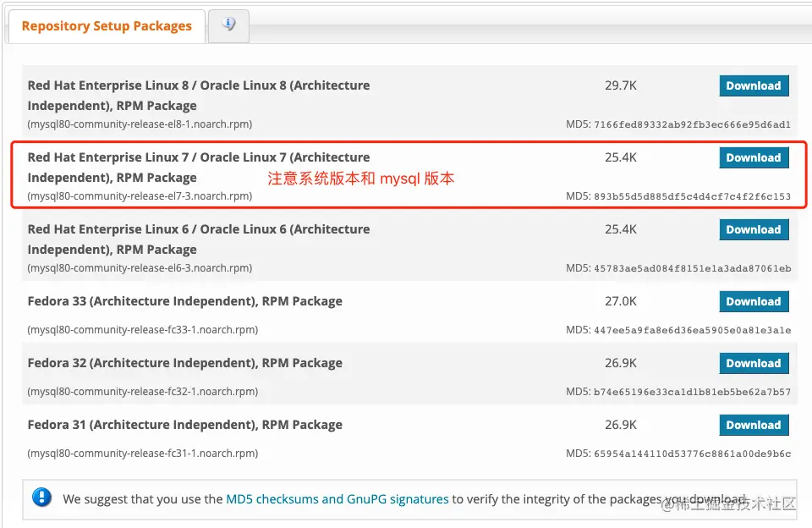Click the Fedora 31 26.9K size value
The width and height of the screenshot is (812, 528).
(621, 425)
